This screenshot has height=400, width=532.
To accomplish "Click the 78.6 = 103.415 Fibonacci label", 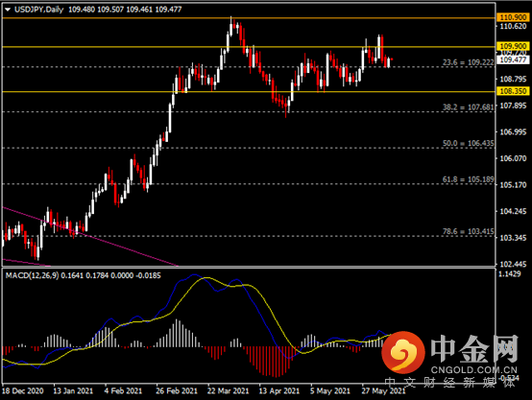I will coord(469,231).
